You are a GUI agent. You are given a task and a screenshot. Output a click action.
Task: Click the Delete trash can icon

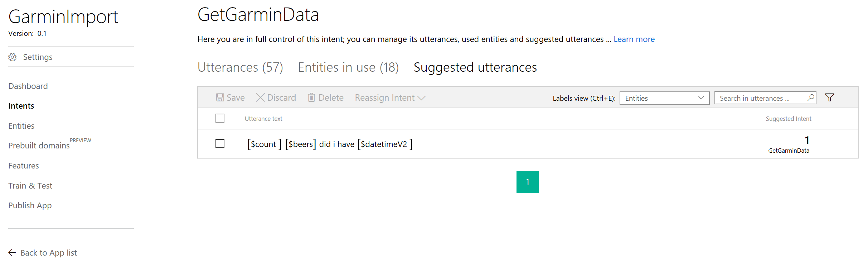coord(311,98)
